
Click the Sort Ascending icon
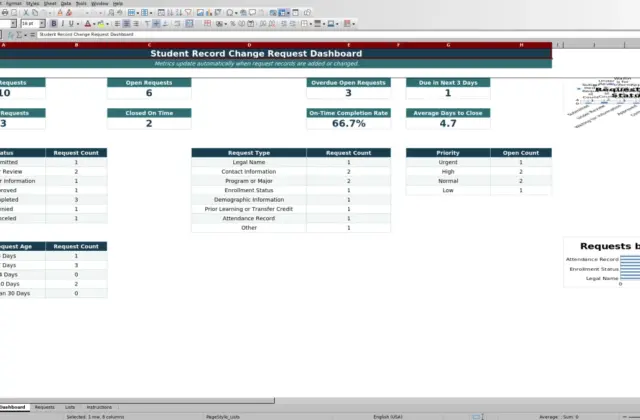pyautogui.click(x=170, y=13)
